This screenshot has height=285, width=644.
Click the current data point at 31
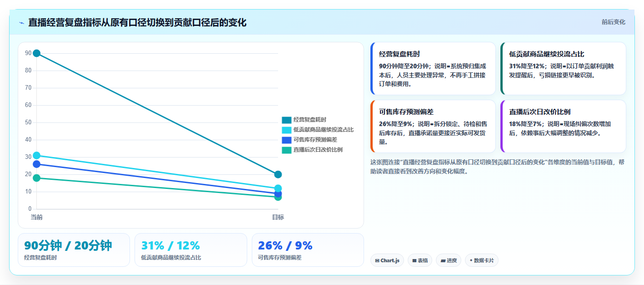[x=37, y=155]
